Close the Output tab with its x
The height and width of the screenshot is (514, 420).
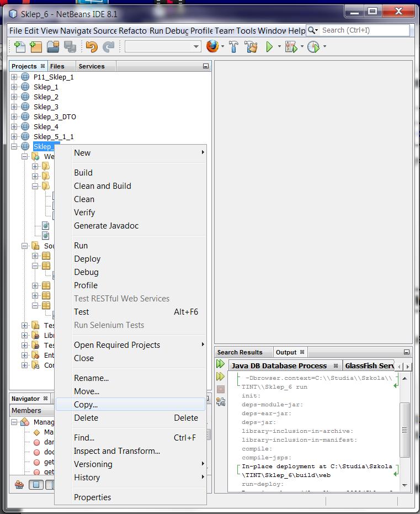click(x=302, y=352)
